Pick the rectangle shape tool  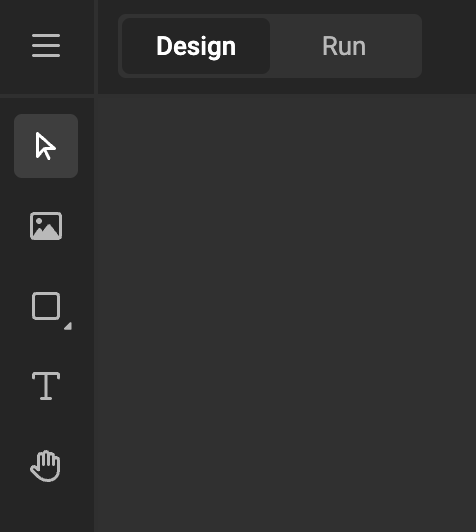click(x=46, y=306)
